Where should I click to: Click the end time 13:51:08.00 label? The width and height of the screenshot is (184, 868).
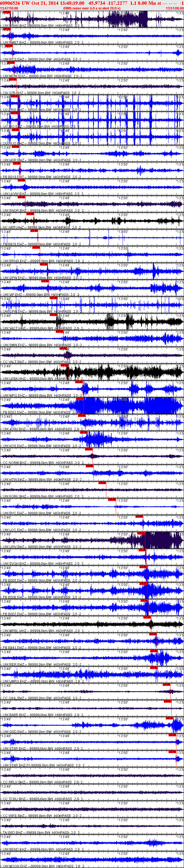tap(174, 8)
